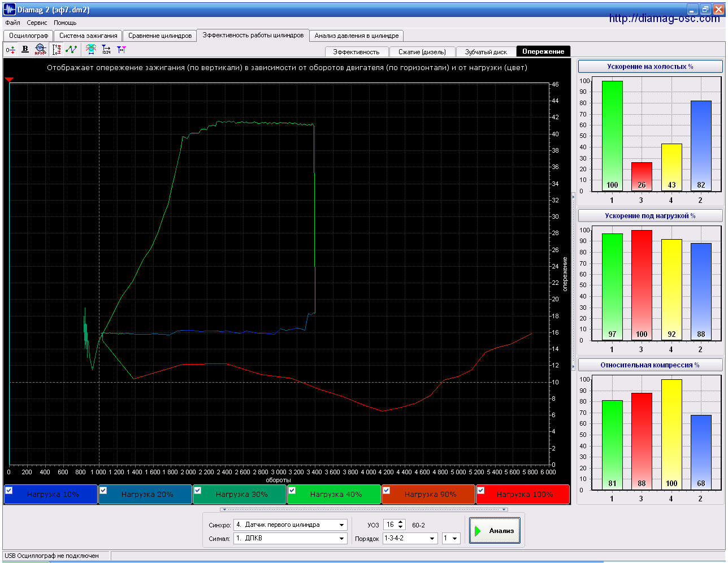Open the Сжатие (дизель) sub-tab
This screenshot has height=563, width=728.
pos(422,52)
